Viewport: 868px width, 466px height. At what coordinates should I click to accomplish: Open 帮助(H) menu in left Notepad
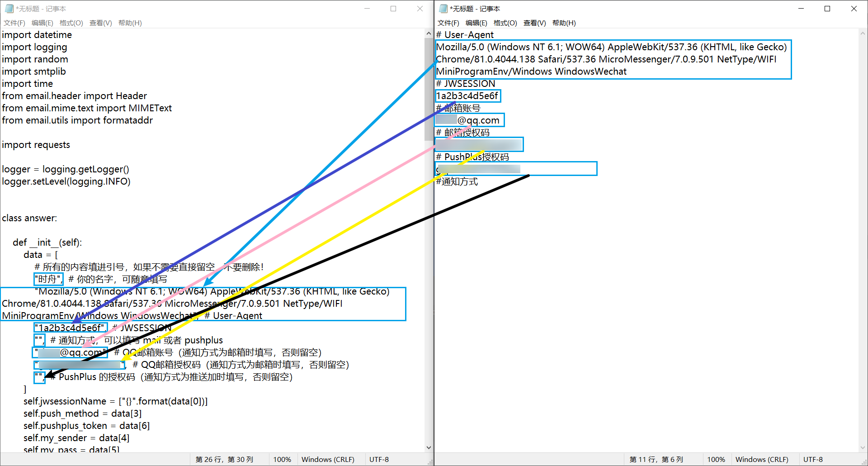pyautogui.click(x=130, y=23)
